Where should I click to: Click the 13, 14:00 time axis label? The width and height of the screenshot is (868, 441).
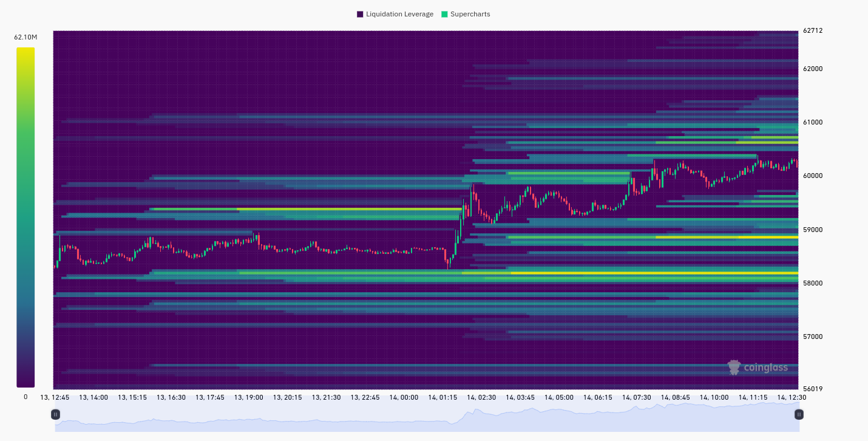tap(93, 397)
